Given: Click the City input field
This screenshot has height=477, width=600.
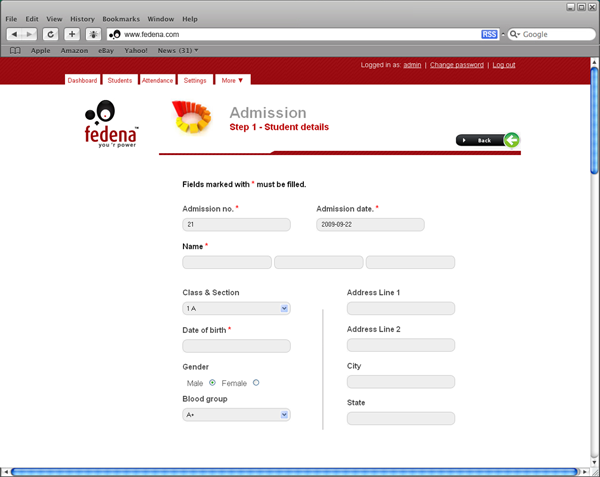Looking at the screenshot, I should 401,382.
